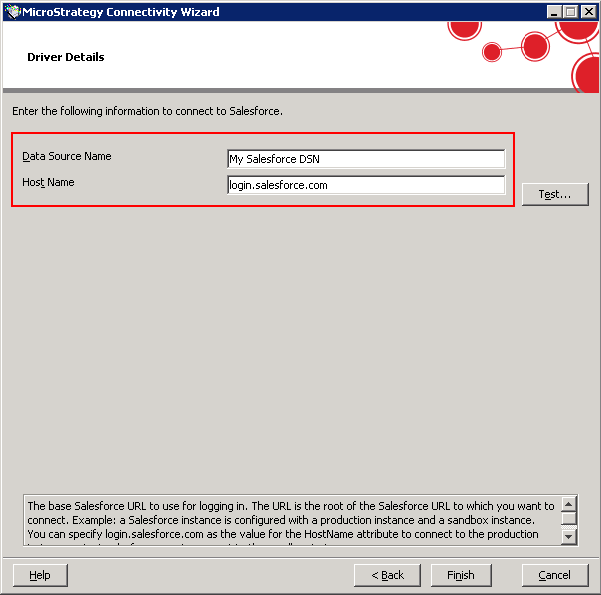This screenshot has width=601, height=595.
Task: Click Finish to complete the wizard
Action: coord(461,575)
